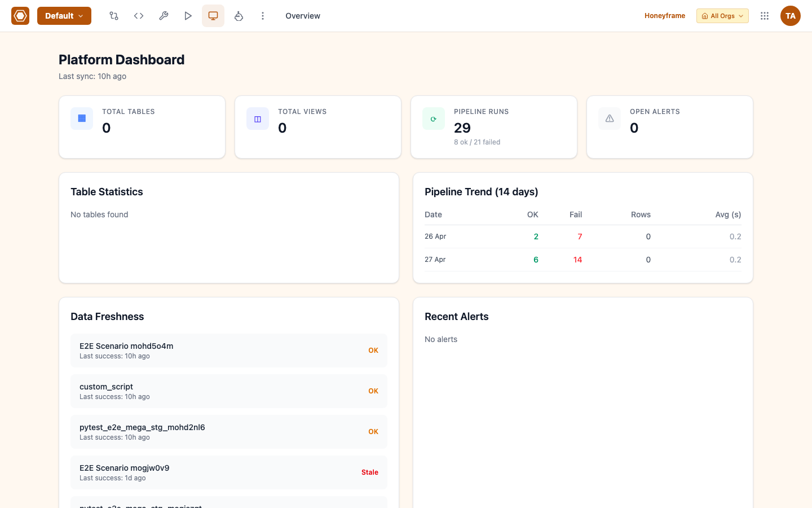
Task: Click the Honeyframe link in header
Action: (x=665, y=16)
